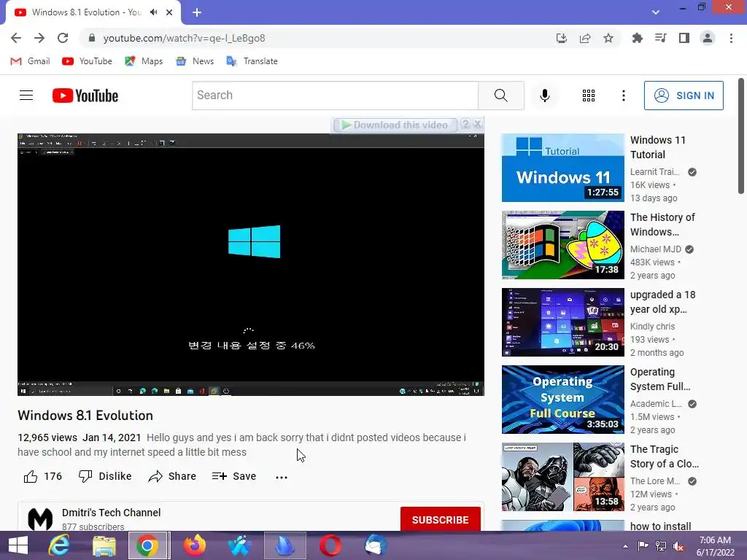
Task: Open the Gmail bookmark
Action: pyautogui.click(x=30, y=61)
